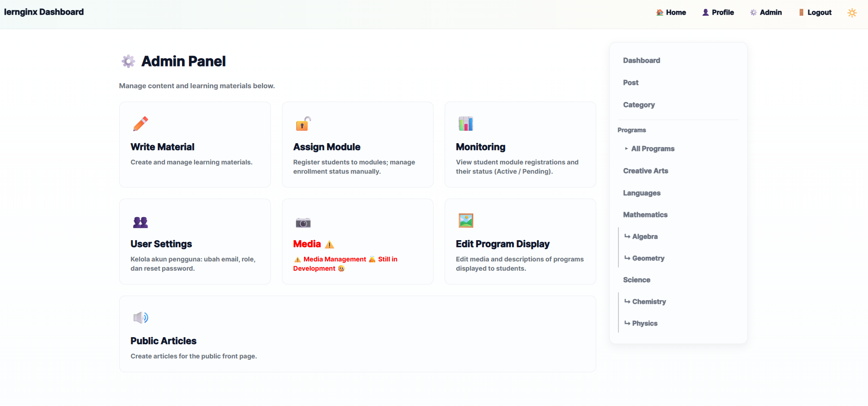The image size is (868, 406).
Task: Open the Monitoring card title
Action: tap(481, 147)
